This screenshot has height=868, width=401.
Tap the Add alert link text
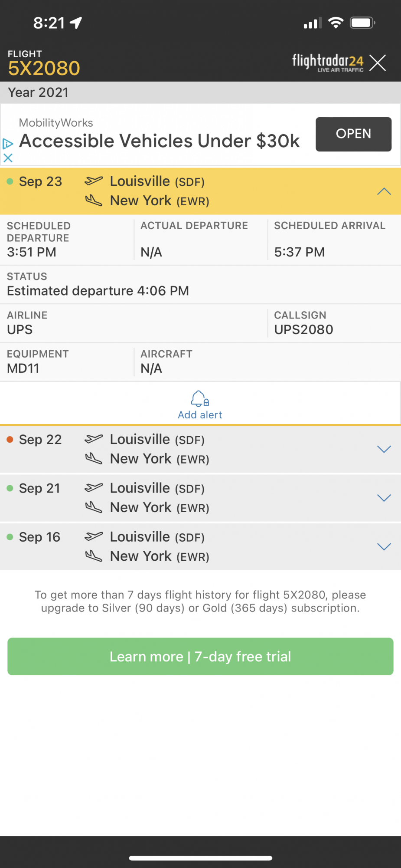pos(200,415)
